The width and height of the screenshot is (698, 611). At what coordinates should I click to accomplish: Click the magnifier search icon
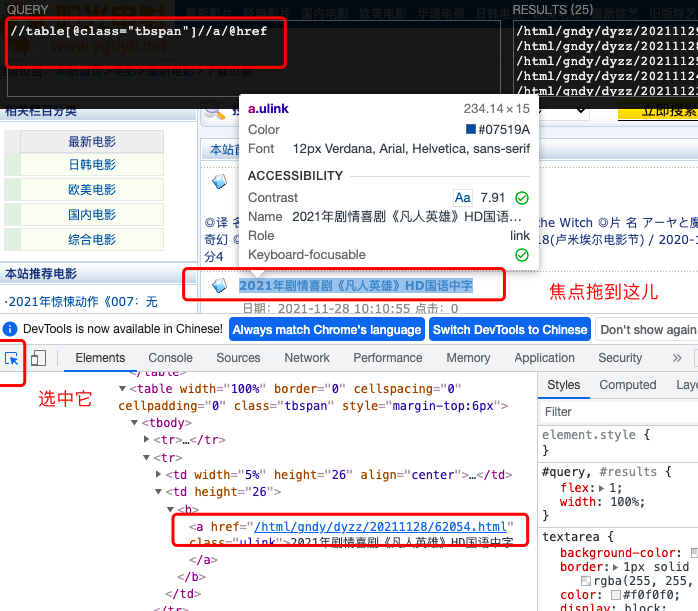215,110
